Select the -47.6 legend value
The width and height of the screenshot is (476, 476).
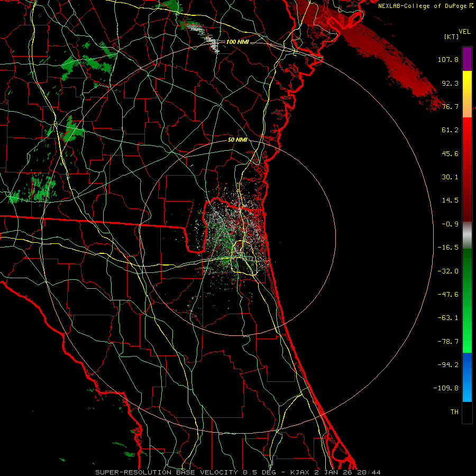[x=448, y=295]
